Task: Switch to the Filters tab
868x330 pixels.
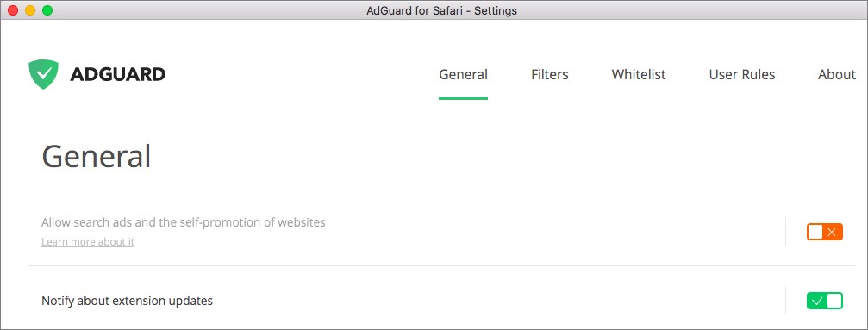Action: coord(550,74)
